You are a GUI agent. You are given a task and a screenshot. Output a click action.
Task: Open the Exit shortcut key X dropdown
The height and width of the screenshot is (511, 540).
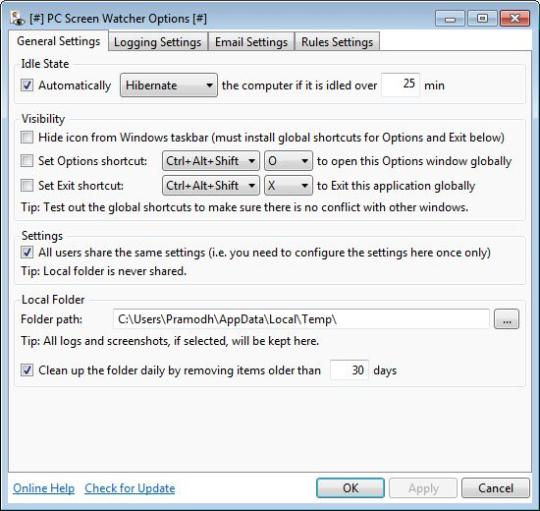(x=288, y=186)
